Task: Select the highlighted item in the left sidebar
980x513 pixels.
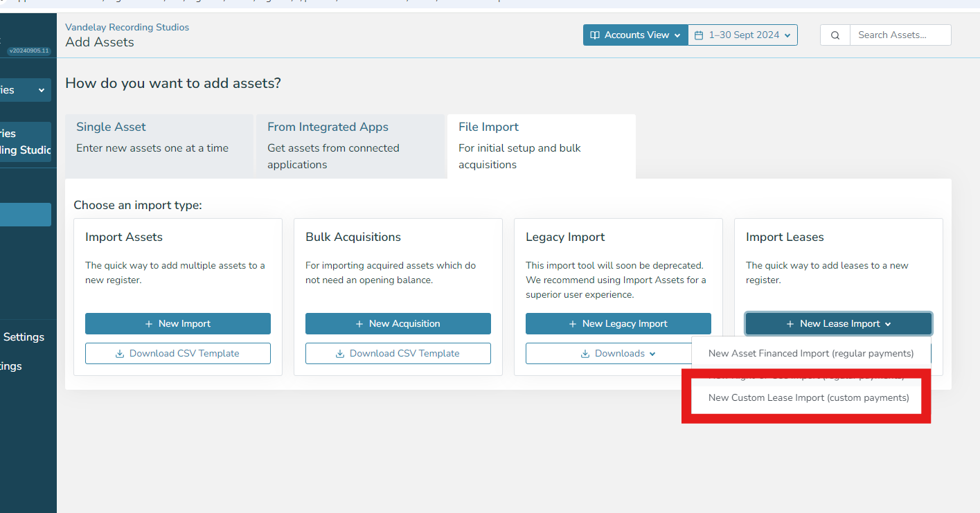Action: (x=26, y=215)
